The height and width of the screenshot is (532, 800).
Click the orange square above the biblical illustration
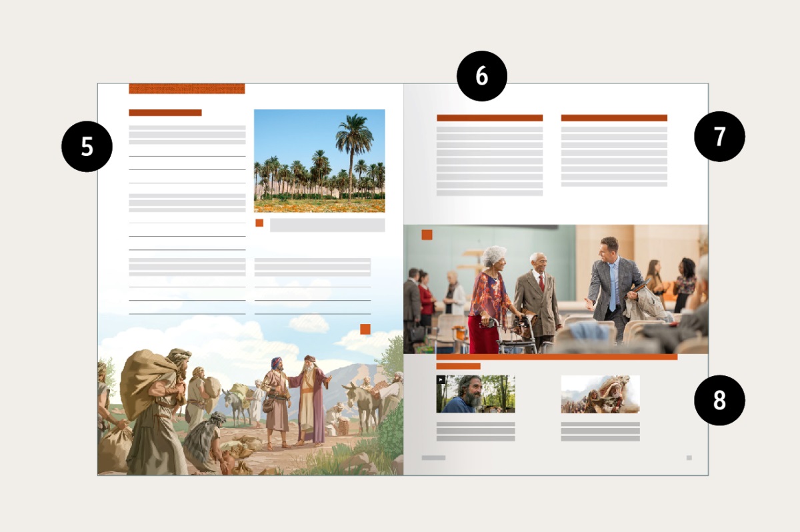365,329
